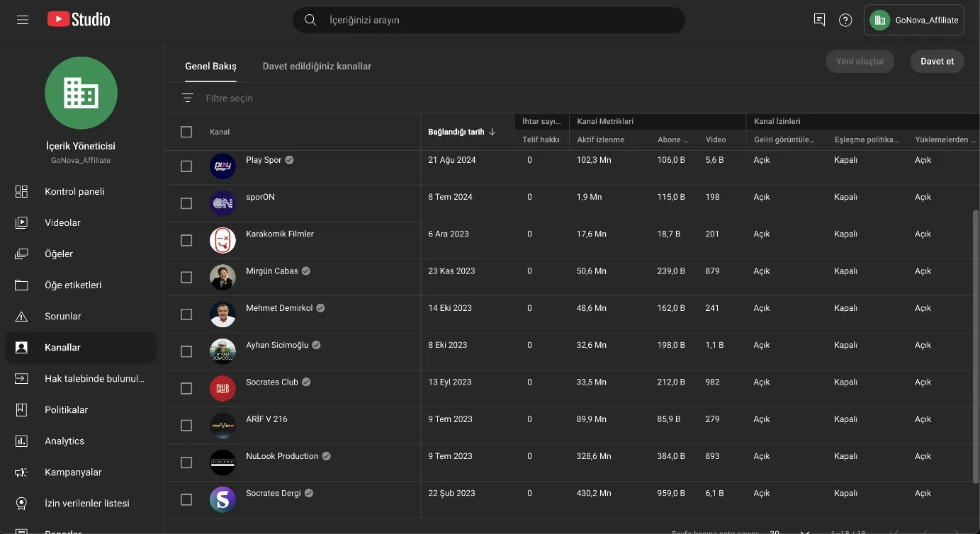
Task: Select Kanallar in the sidebar
Action: (81, 347)
